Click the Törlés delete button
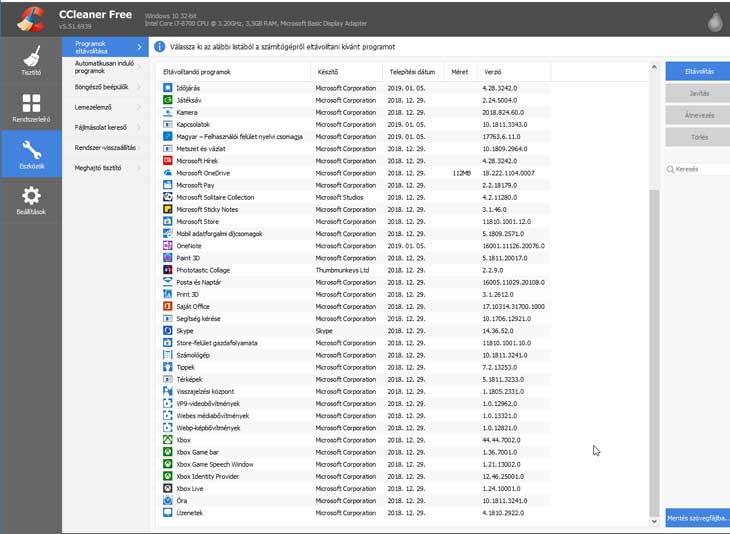The height and width of the screenshot is (534, 730). pos(698,137)
